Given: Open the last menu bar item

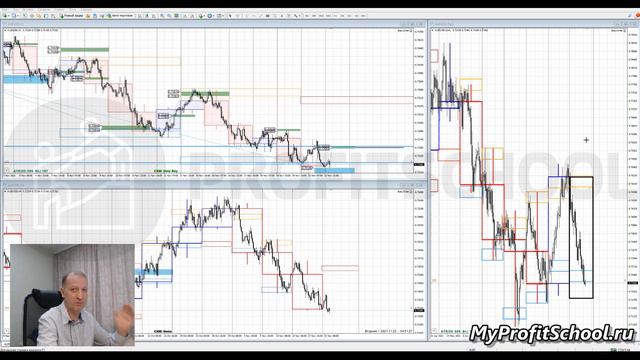Looking at the screenshot, I should point(86,9).
